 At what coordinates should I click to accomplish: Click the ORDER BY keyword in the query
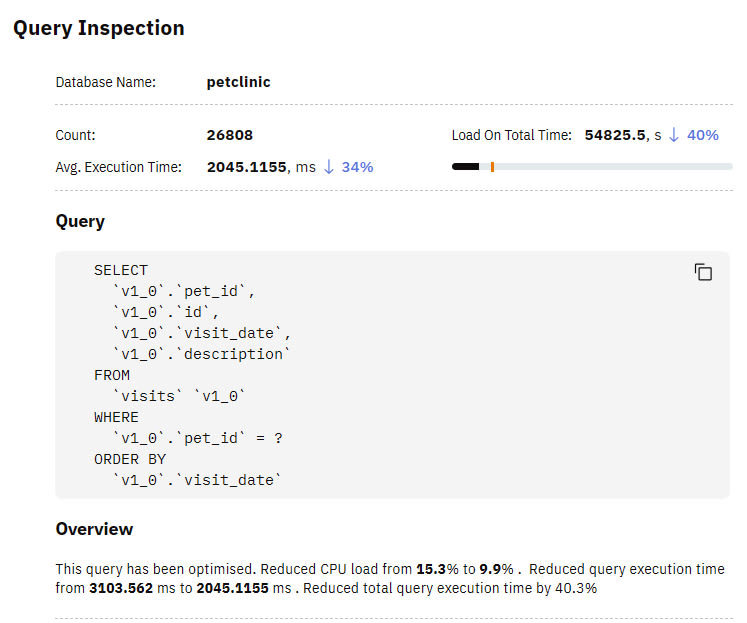click(128, 459)
